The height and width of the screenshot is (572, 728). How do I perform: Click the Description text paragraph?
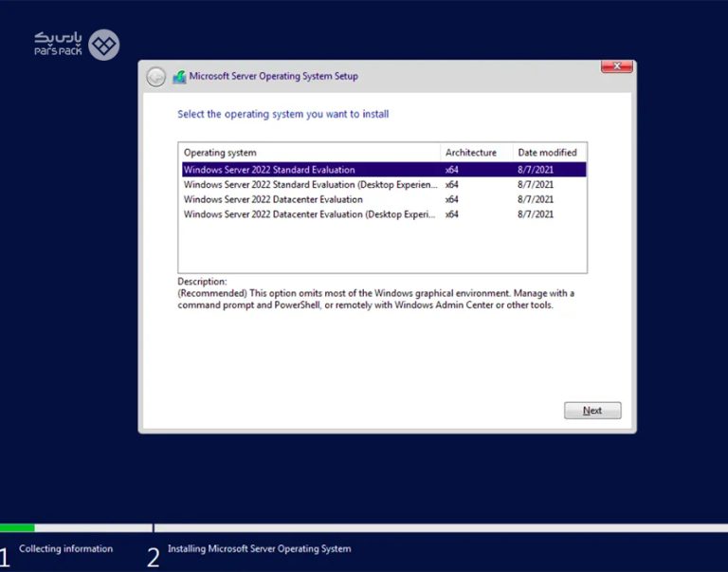click(376, 299)
